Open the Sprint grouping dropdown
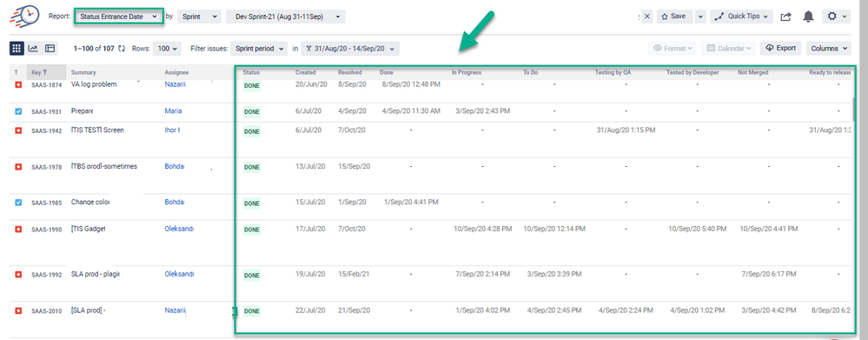Screen dimensions: 868x340 coord(199,17)
